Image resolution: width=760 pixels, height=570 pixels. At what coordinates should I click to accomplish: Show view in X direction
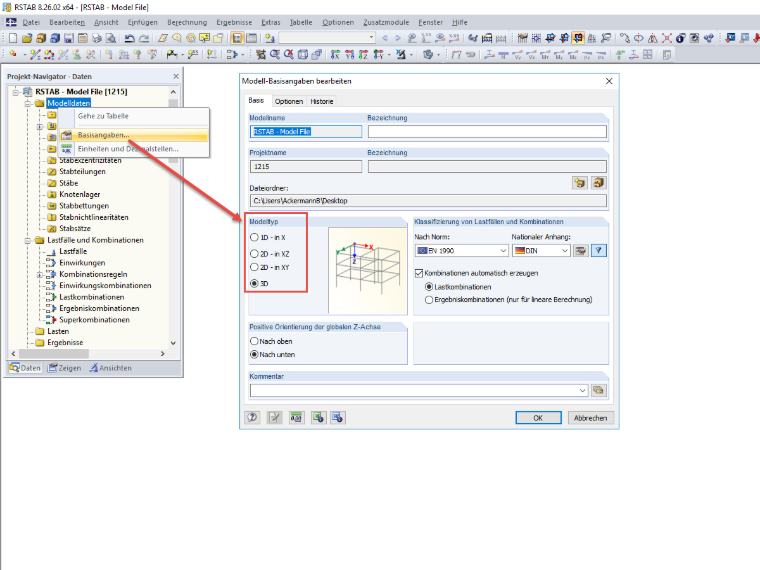point(335,55)
